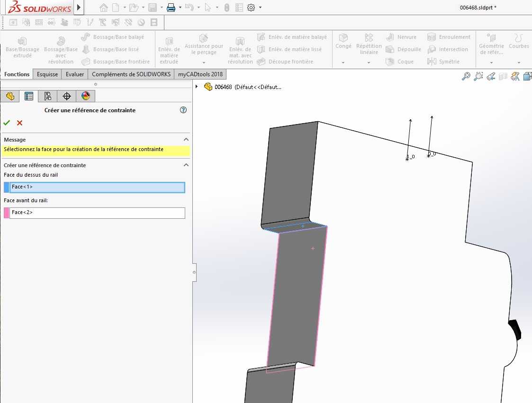
Task: Select the Intersection tool
Action: coord(448,49)
